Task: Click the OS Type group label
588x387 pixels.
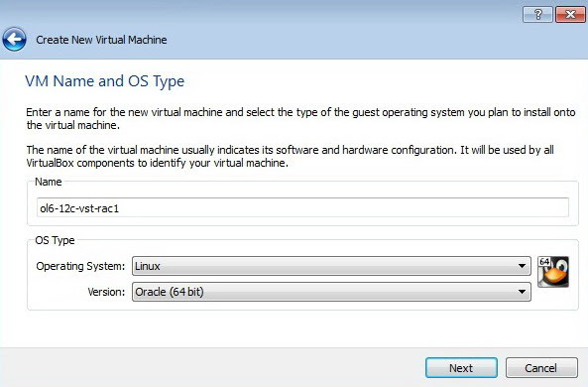Action: [55, 240]
